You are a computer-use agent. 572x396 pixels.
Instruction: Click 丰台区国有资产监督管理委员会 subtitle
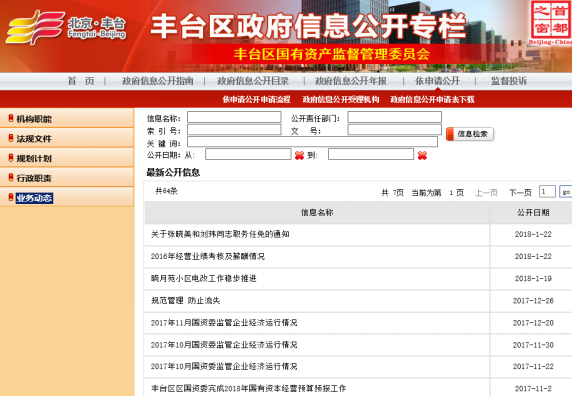tap(332, 54)
